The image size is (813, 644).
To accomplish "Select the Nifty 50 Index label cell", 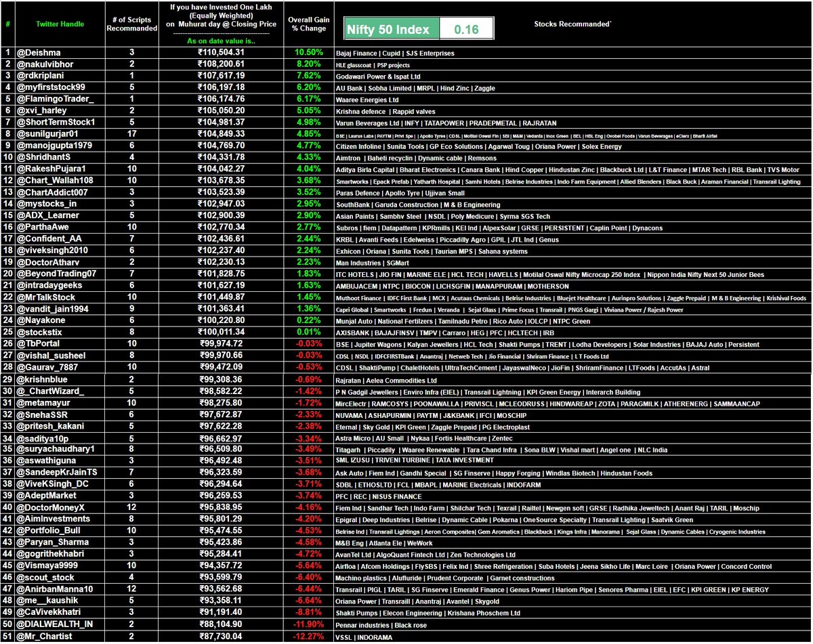I will [392, 30].
